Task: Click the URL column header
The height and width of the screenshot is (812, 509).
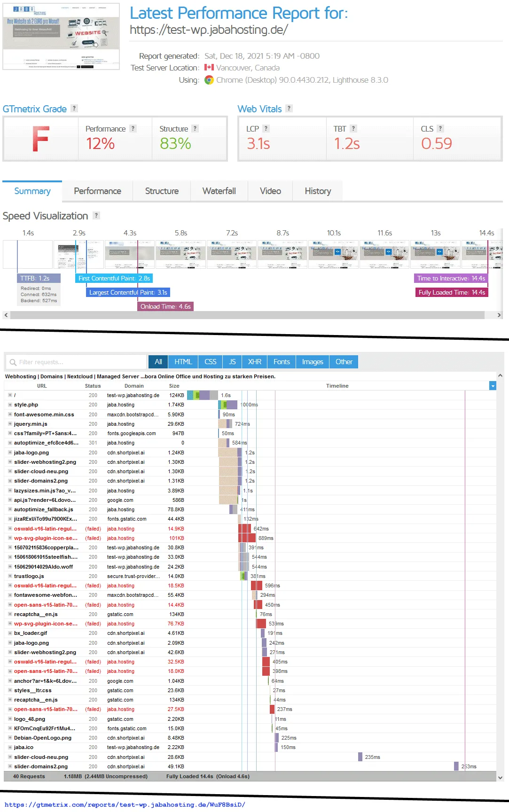Action: (x=42, y=386)
